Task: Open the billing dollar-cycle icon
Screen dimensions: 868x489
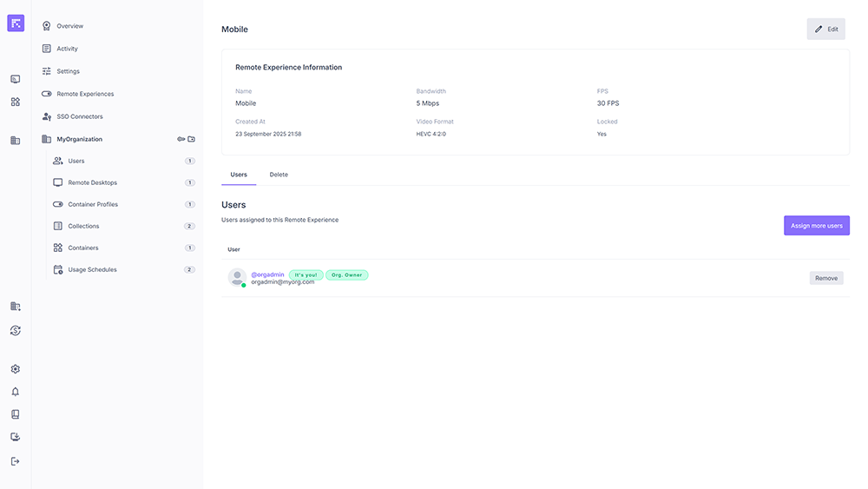Action: point(16,330)
